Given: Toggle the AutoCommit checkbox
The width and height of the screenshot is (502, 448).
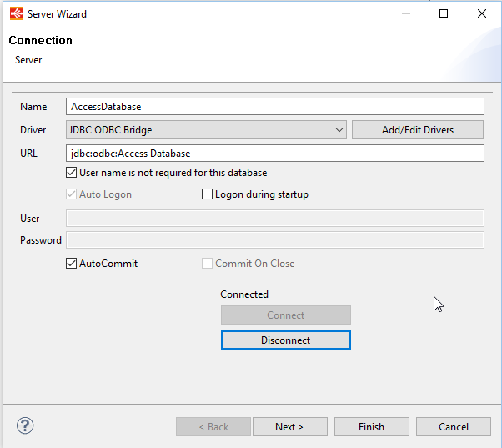Looking at the screenshot, I should click(x=72, y=264).
